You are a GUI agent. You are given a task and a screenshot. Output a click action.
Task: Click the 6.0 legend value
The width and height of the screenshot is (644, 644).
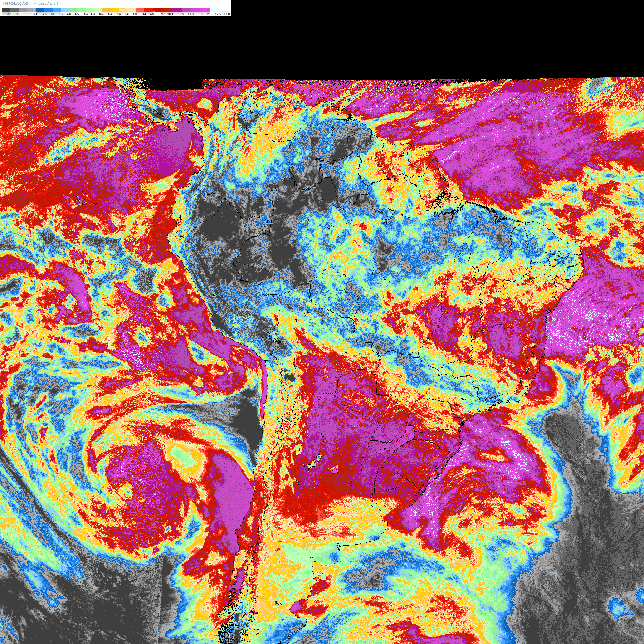click(x=101, y=14)
